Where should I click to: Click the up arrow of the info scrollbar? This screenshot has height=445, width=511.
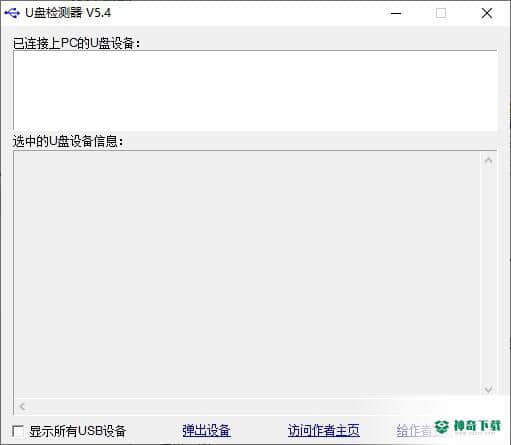coord(488,161)
